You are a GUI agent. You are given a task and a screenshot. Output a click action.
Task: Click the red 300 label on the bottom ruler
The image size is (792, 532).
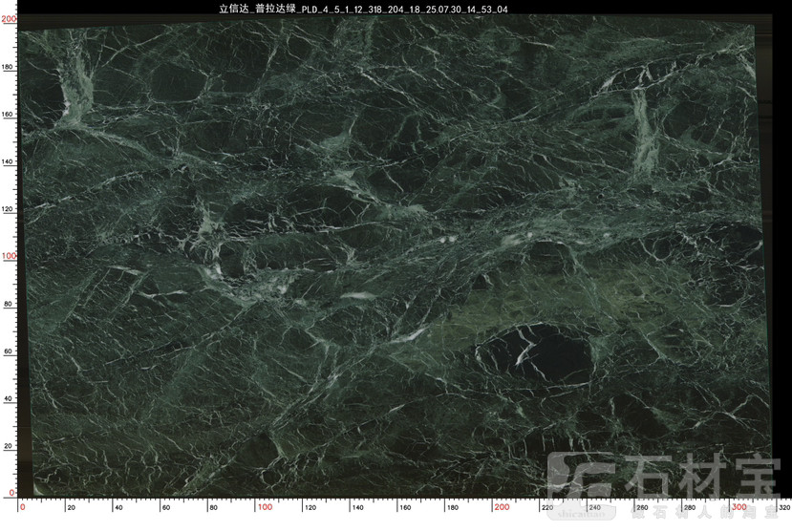739,507
